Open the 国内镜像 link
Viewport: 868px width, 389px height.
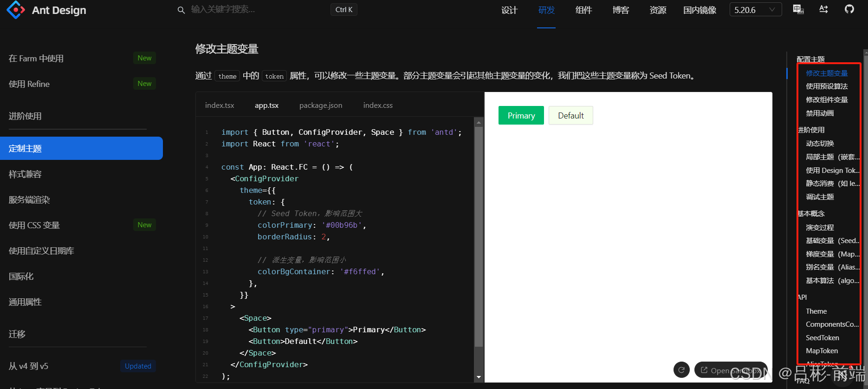coord(700,10)
